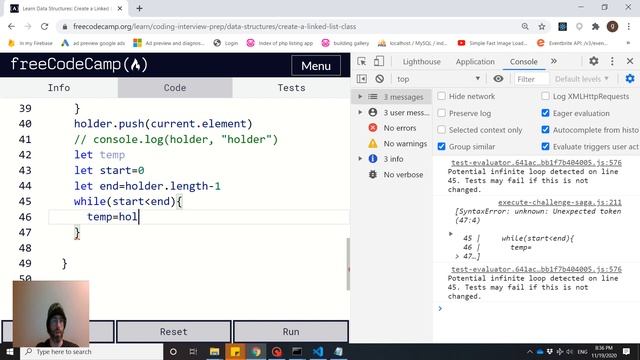Enable Log XMLHttpRequests checkbox

click(545, 96)
